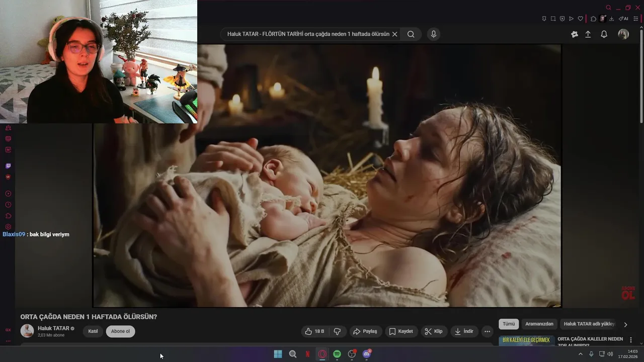Screen dimensions: 644x362
Task: Open more actions three-dot menu under video
Action: tap(487, 331)
